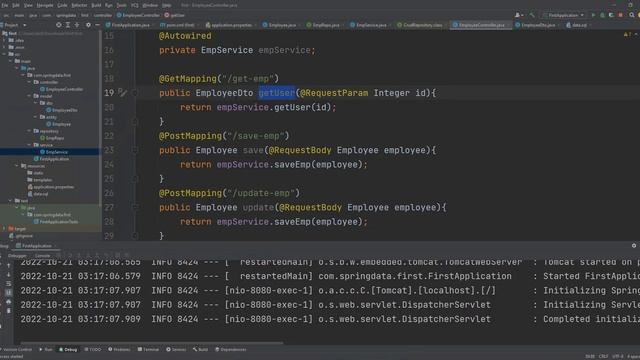Switch to the data.sql editor tab
The image size is (640, 360).
pyautogui.click(x=577, y=25)
